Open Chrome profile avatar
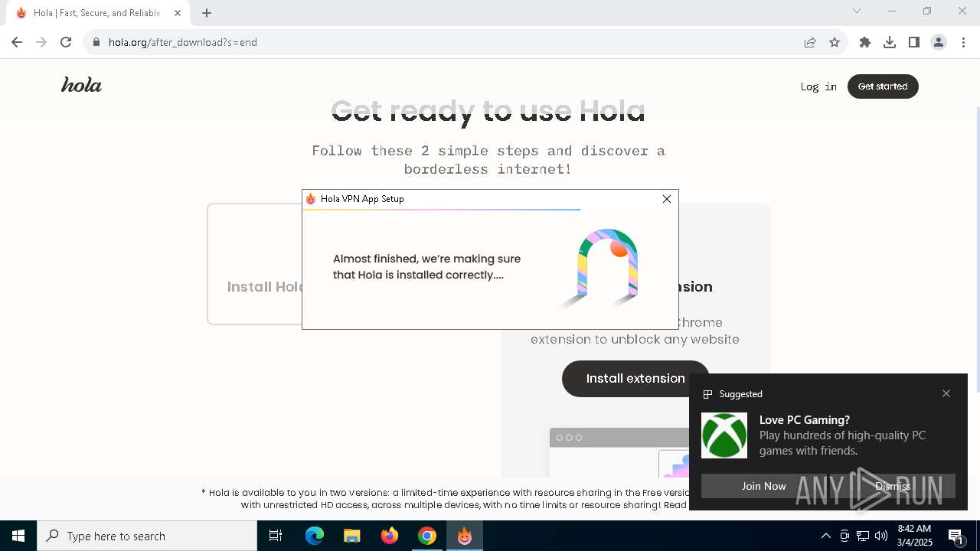Image resolution: width=980 pixels, height=551 pixels. coord(939,42)
